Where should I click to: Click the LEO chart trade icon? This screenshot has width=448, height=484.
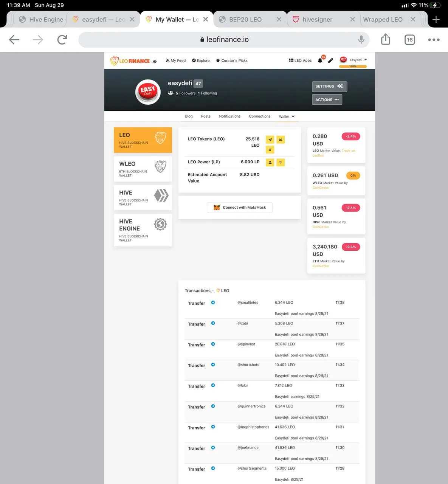click(281, 140)
